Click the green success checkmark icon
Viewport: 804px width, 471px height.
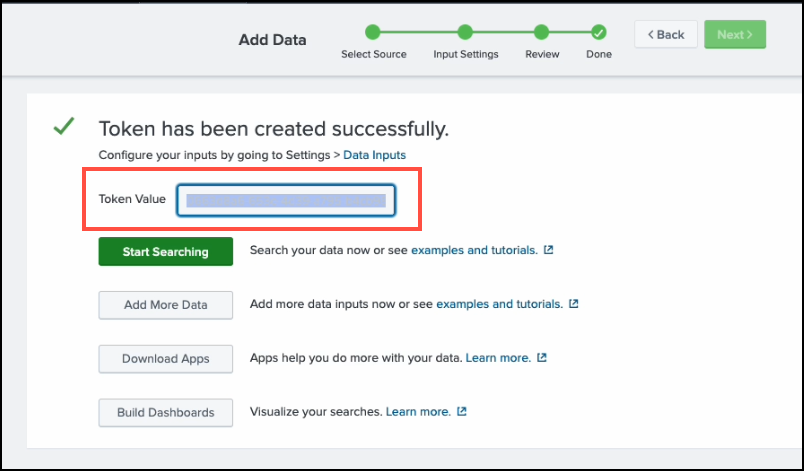click(x=64, y=127)
